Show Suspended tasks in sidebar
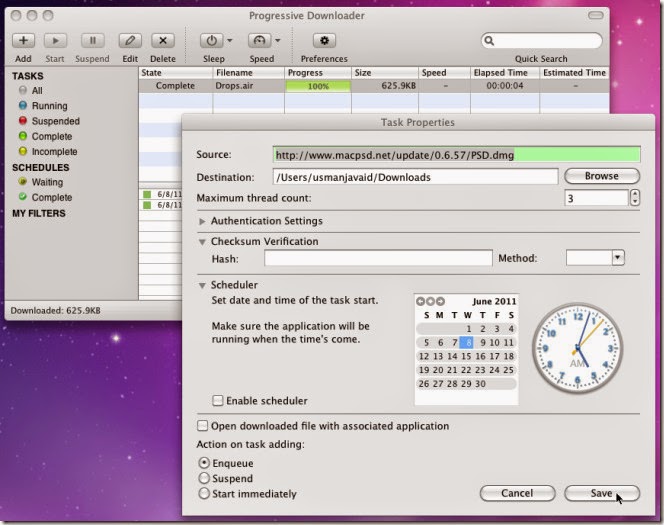 tap(55, 121)
